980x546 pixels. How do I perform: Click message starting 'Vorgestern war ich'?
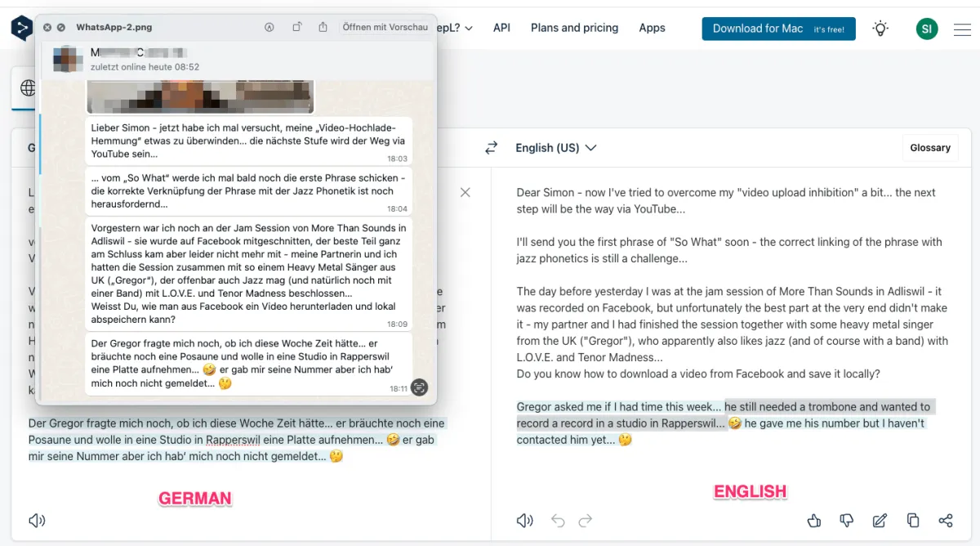(248, 274)
